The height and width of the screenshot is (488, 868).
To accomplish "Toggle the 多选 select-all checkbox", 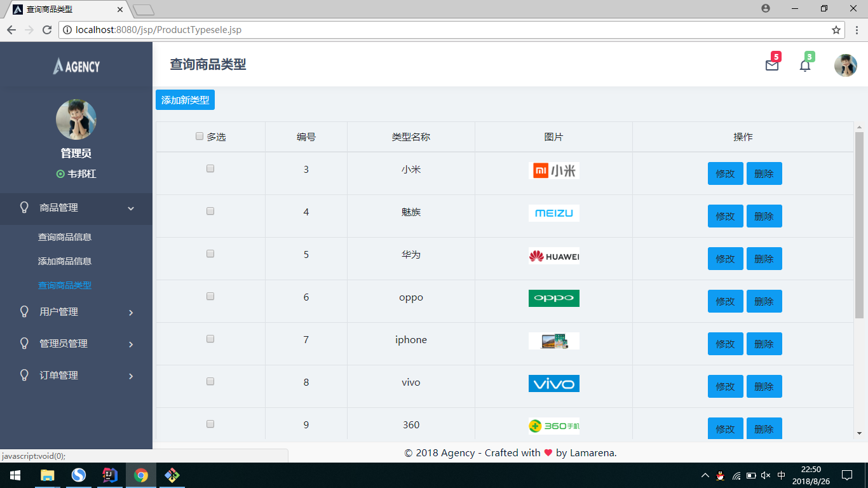I will pyautogui.click(x=200, y=136).
